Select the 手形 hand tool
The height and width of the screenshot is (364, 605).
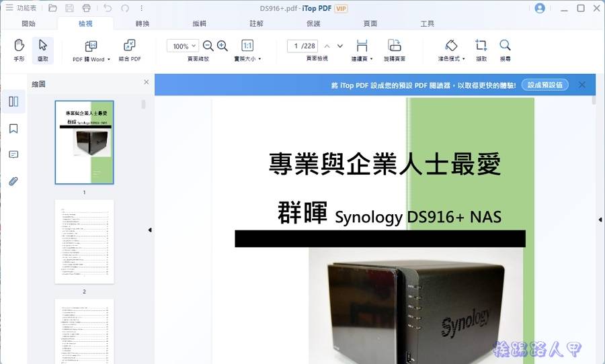click(x=19, y=50)
